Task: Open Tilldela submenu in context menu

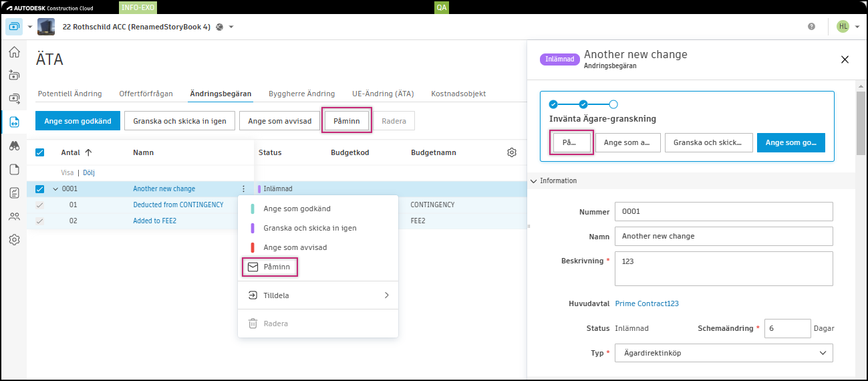Action: tap(318, 295)
